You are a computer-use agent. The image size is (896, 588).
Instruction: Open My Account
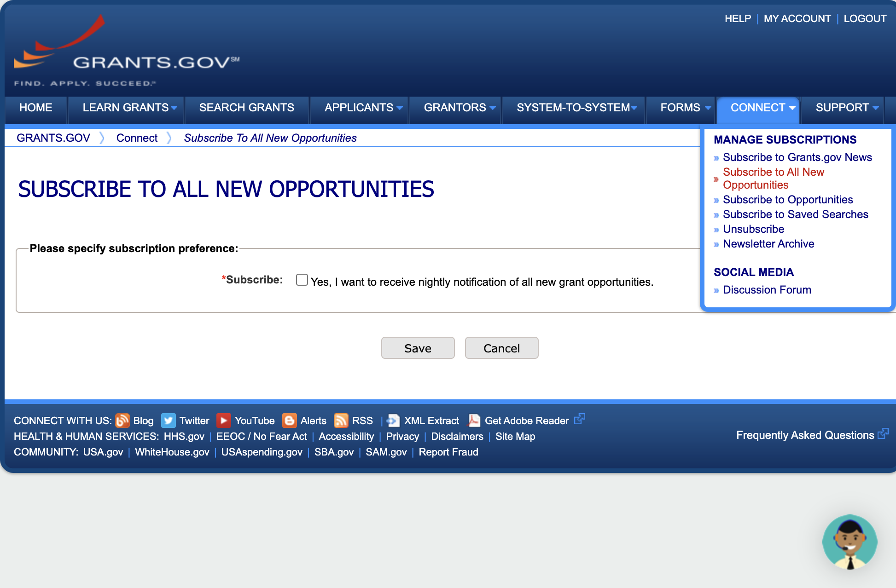[797, 19]
